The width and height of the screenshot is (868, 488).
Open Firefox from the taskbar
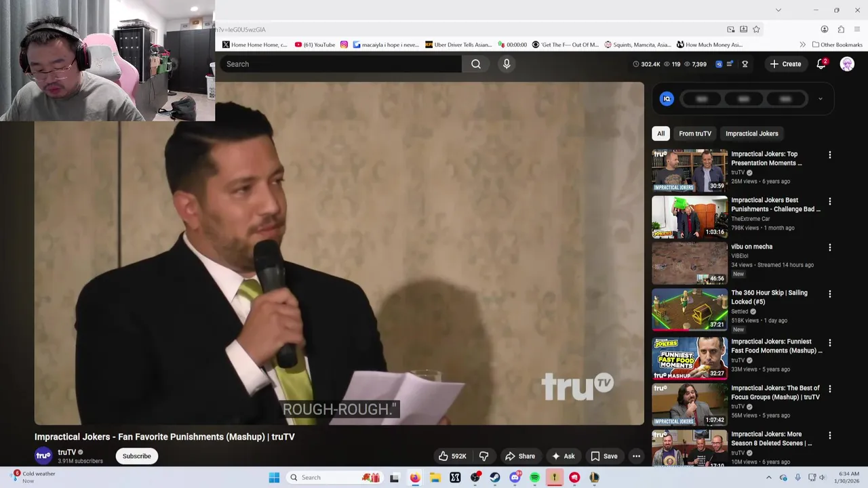pos(415,477)
